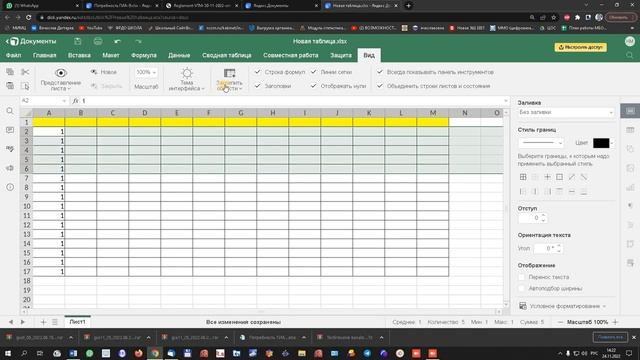Add a new sheet with plus button
The width and height of the screenshot is (640, 360).
point(43,322)
